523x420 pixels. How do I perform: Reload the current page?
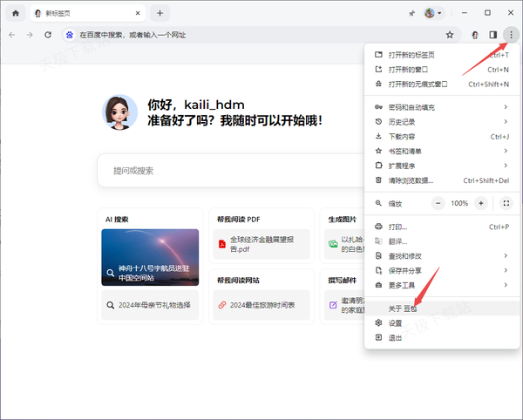point(48,35)
